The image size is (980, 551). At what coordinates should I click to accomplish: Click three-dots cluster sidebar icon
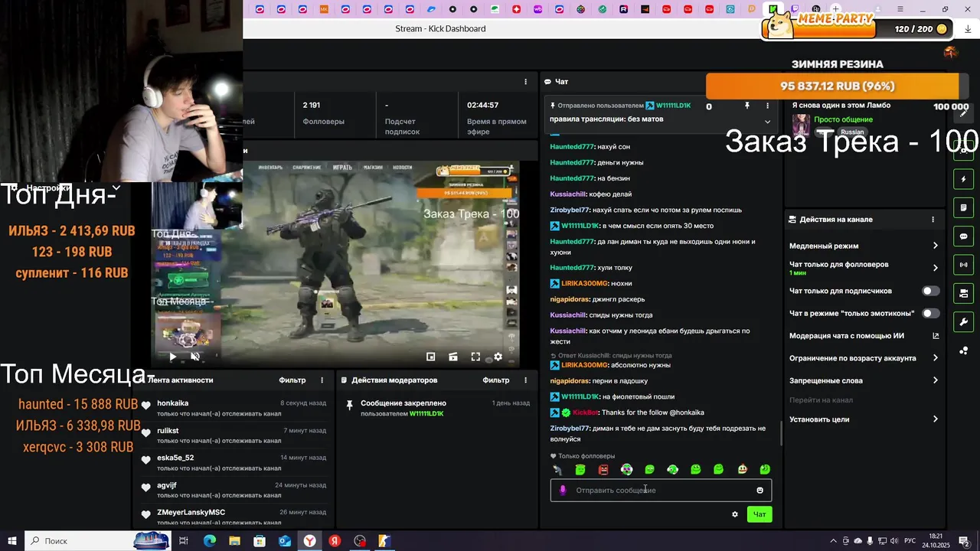click(x=964, y=350)
